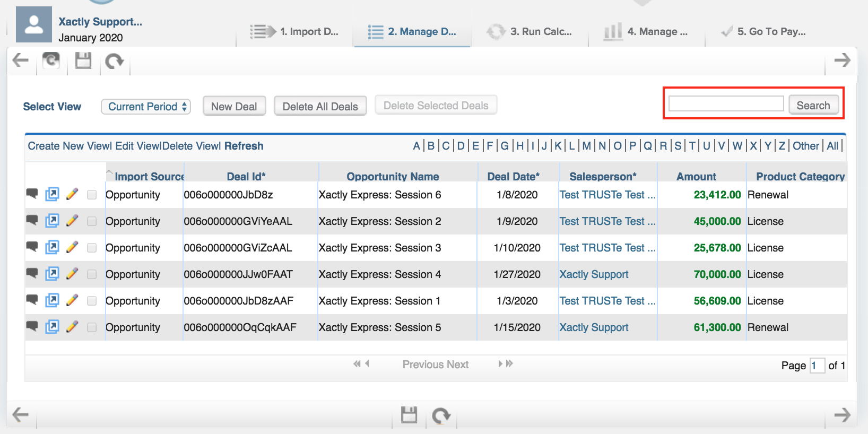Click the reload icon beside the top back arrow
868x434 pixels.
(x=51, y=60)
